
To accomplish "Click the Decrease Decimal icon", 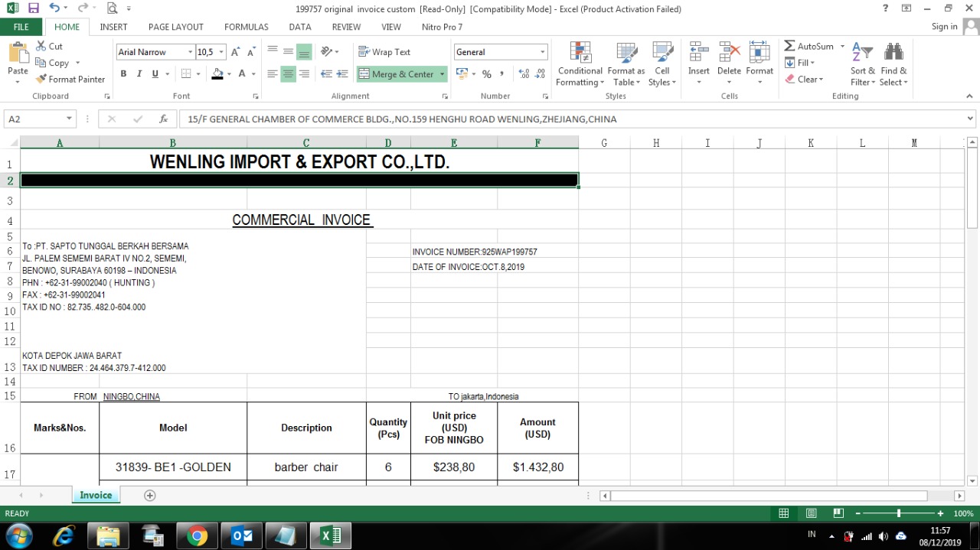I will pos(540,74).
